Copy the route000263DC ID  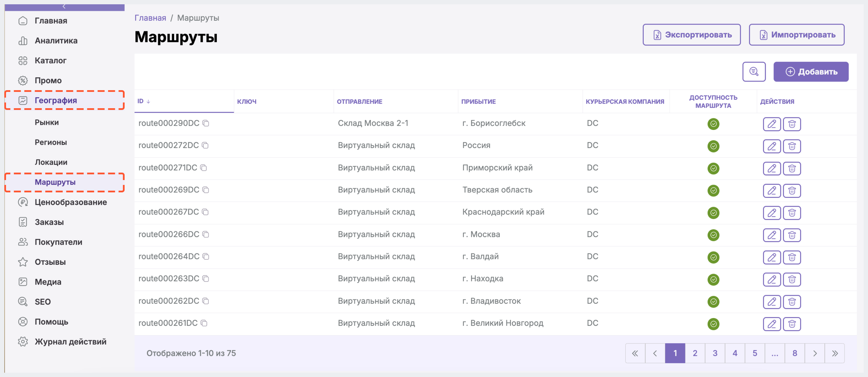tap(206, 279)
